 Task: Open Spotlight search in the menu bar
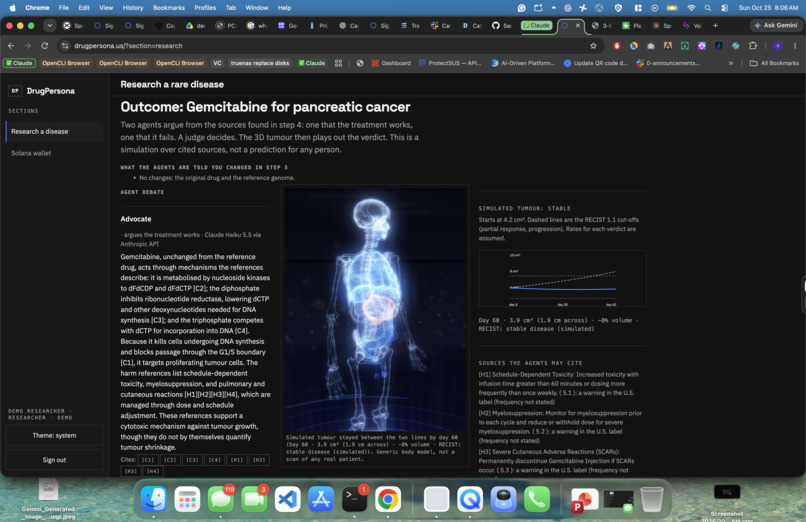(708, 8)
